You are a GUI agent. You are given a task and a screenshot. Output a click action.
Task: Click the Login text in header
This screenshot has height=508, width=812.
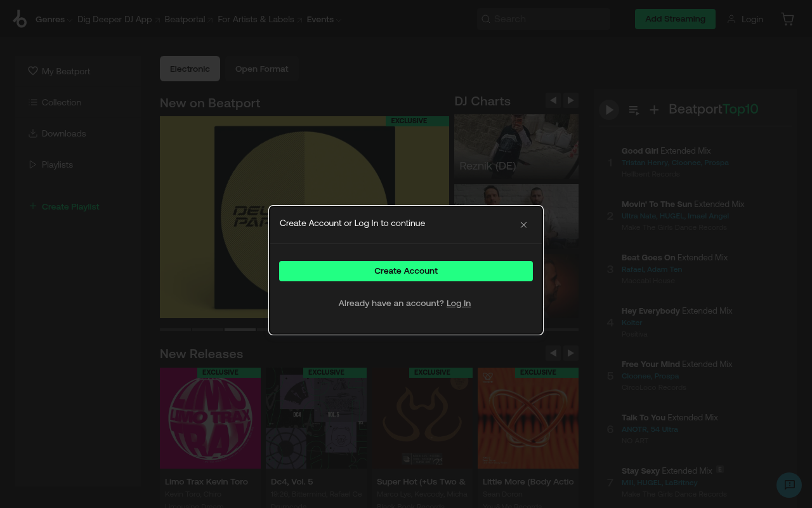point(752,19)
